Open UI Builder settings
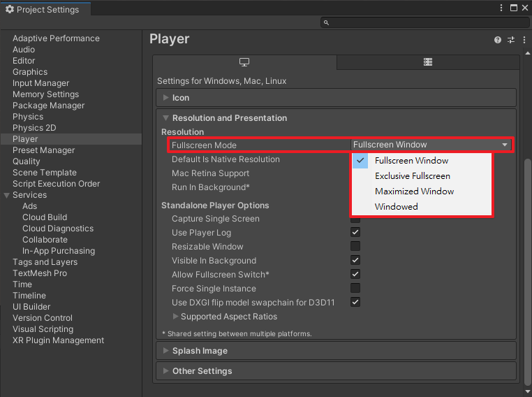Screen dimensions: 532x397 pyautogui.click(x=31, y=308)
